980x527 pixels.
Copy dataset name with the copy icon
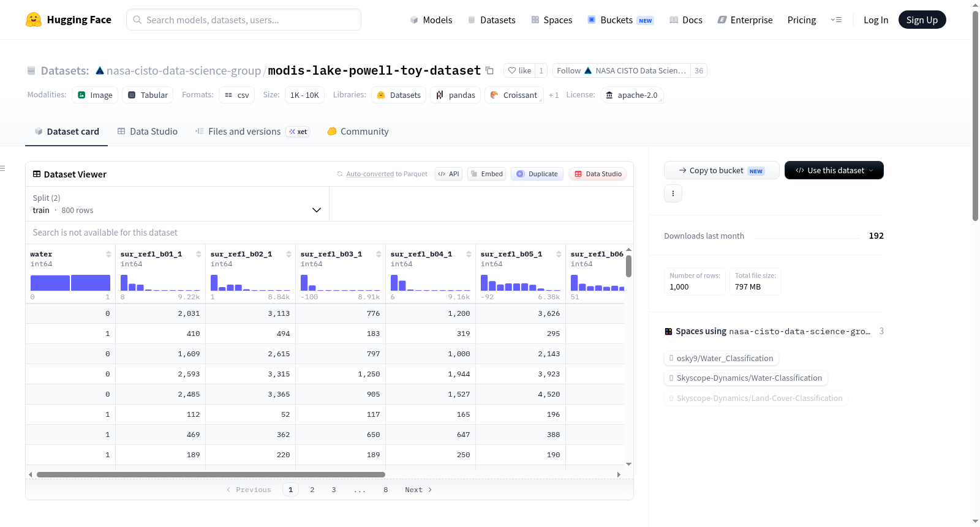click(489, 70)
